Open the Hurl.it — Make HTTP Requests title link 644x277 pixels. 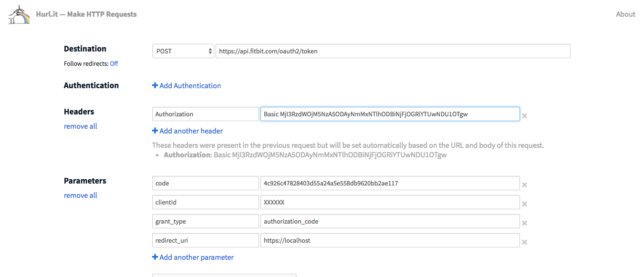(x=86, y=14)
